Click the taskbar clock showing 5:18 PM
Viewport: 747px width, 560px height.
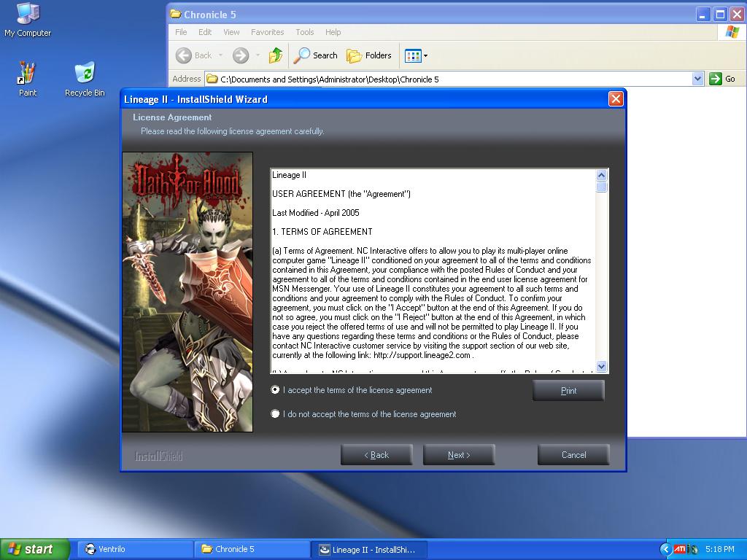click(x=719, y=549)
